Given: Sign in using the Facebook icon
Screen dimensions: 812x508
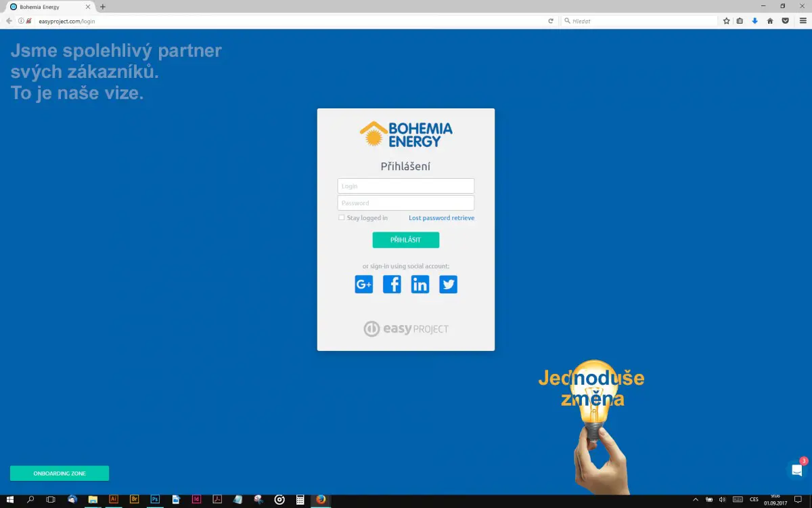Looking at the screenshot, I should [x=392, y=284].
